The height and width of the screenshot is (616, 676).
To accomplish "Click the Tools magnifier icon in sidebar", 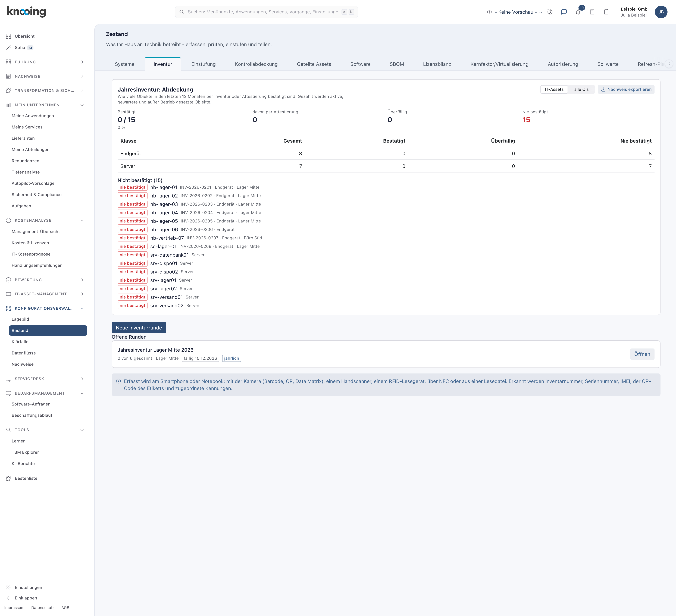I will (8, 430).
